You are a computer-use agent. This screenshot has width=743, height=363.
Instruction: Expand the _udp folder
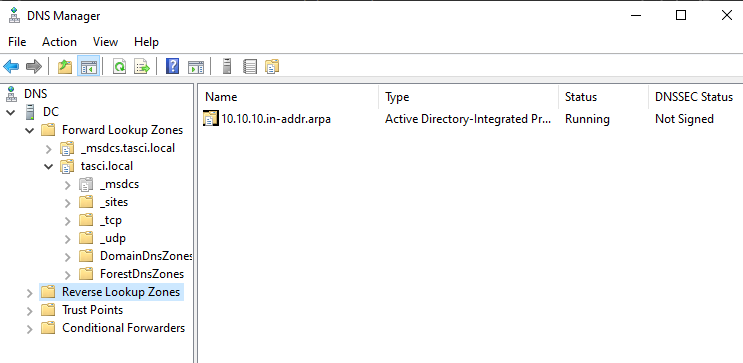point(68,239)
